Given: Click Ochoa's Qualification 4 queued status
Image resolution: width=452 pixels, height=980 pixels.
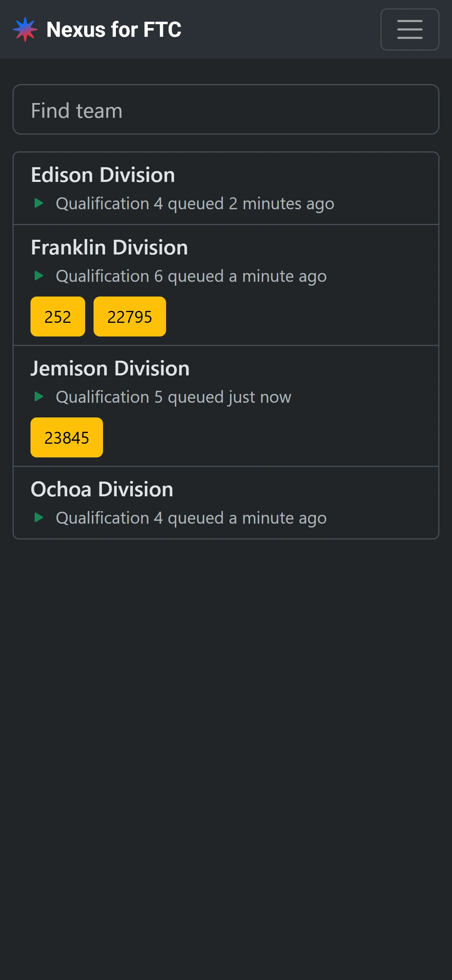Looking at the screenshot, I should pyautogui.click(x=191, y=518).
